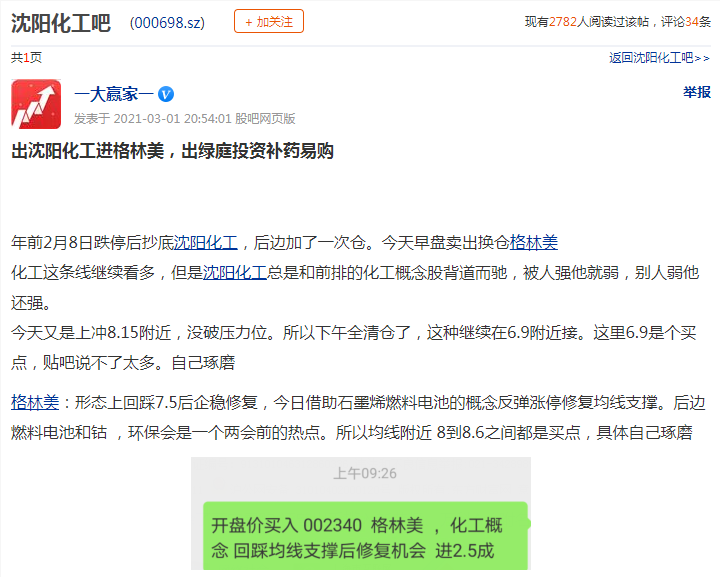
Task: Click the green chat bubble about 002340 格林美
Action: 366,536
